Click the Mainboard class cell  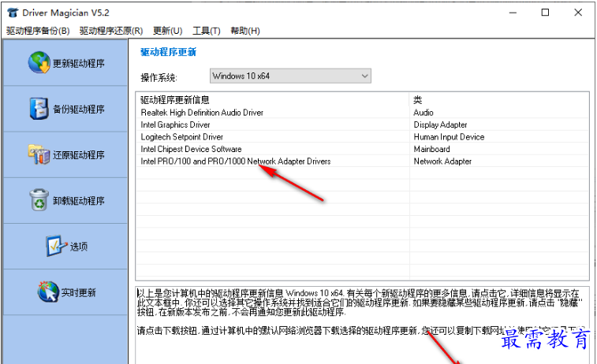[x=431, y=149]
